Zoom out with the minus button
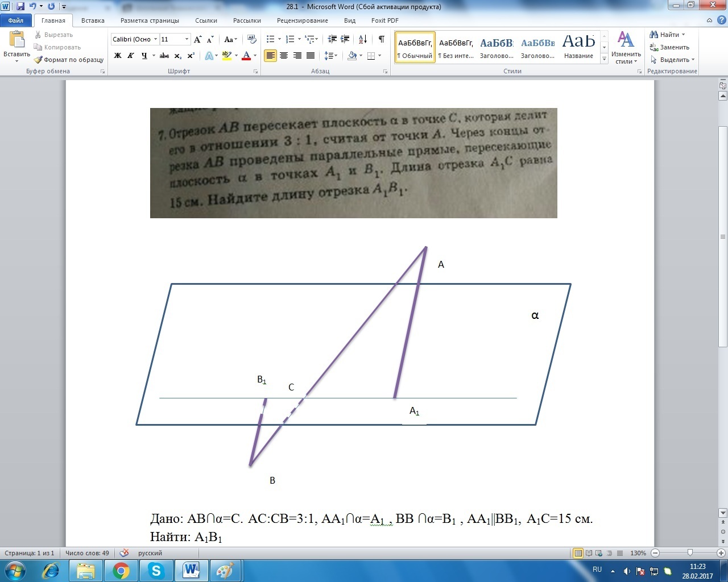728x582 pixels. (655, 553)
